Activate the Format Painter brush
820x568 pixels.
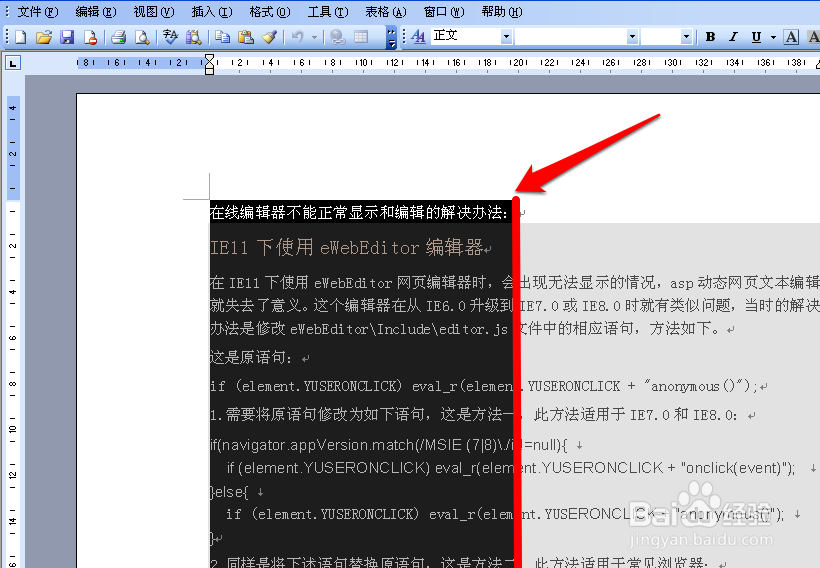[x=269, y=37]
